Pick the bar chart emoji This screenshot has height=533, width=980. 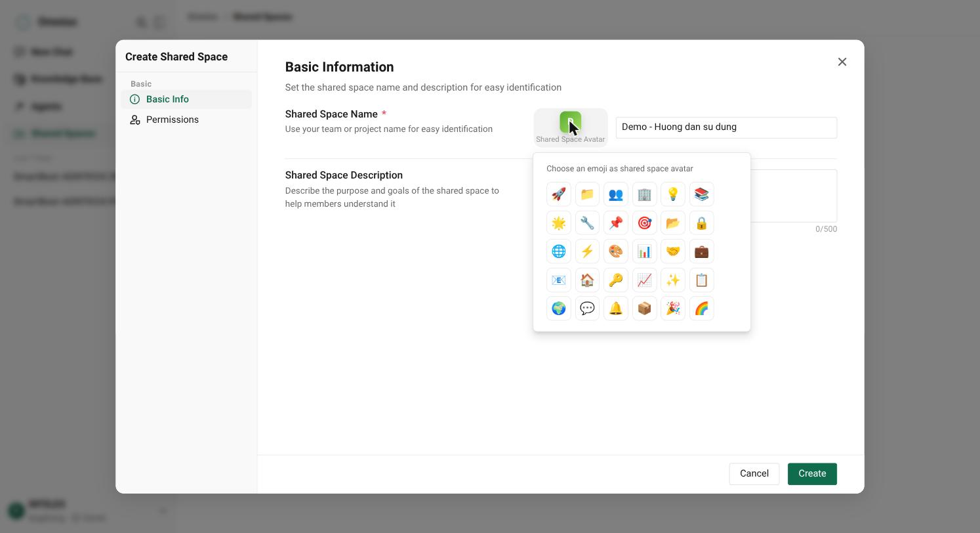click(x=644, y=251)
